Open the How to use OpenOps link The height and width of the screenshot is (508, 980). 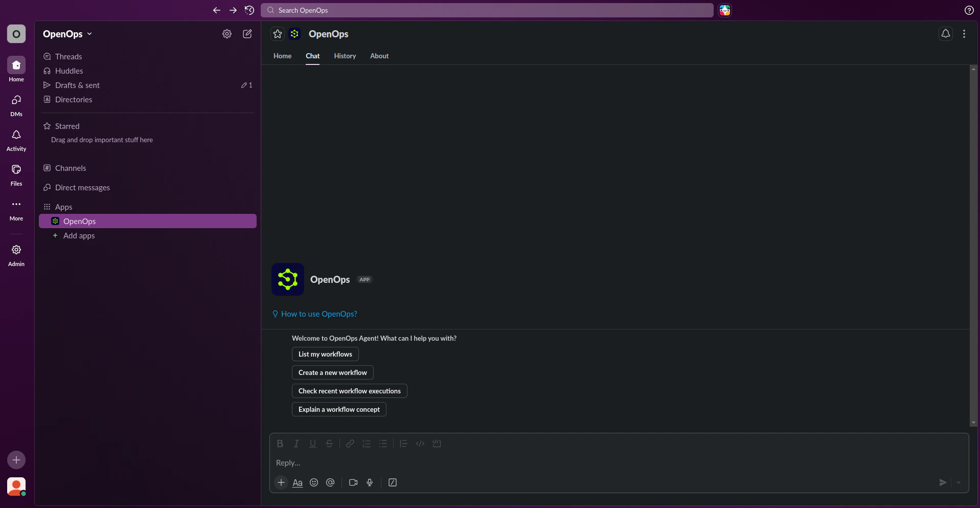[318, 314]
